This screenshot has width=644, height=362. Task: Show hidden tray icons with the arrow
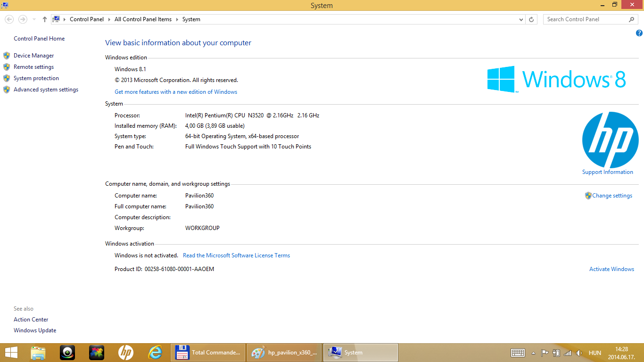[533, 353]
